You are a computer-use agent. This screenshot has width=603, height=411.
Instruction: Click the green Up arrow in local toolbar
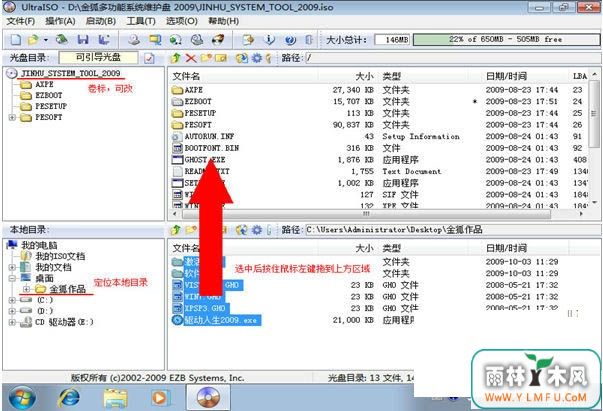[176, 230]
